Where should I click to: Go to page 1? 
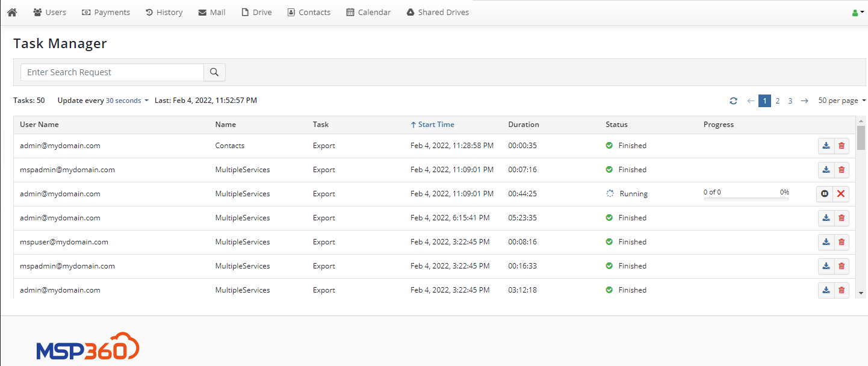(764, 101)
